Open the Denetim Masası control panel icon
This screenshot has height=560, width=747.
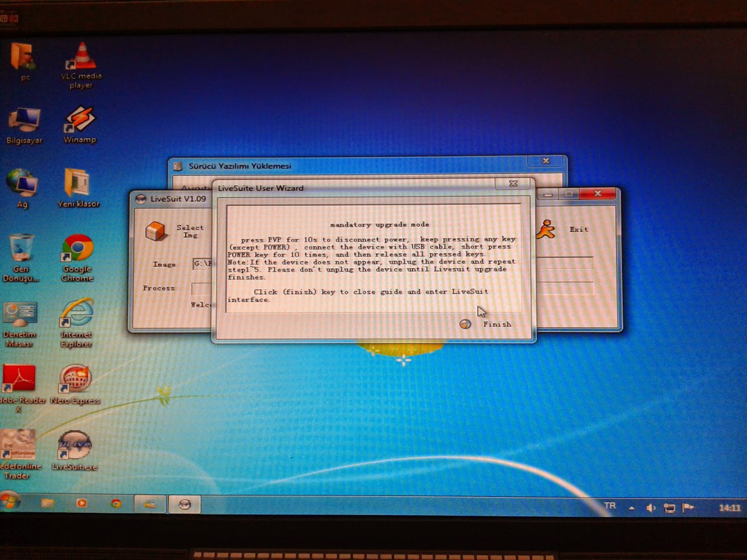pyautogui.click(x=20, y=324)
